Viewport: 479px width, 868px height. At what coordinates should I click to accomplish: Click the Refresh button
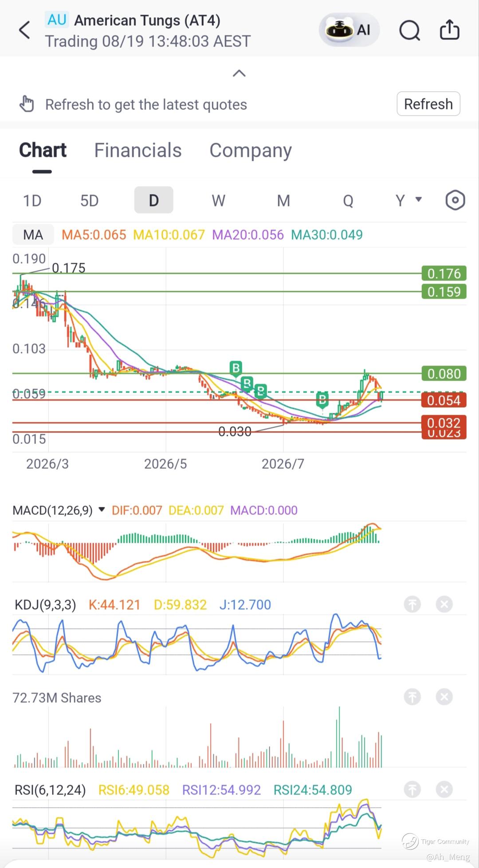click(428, 104)
